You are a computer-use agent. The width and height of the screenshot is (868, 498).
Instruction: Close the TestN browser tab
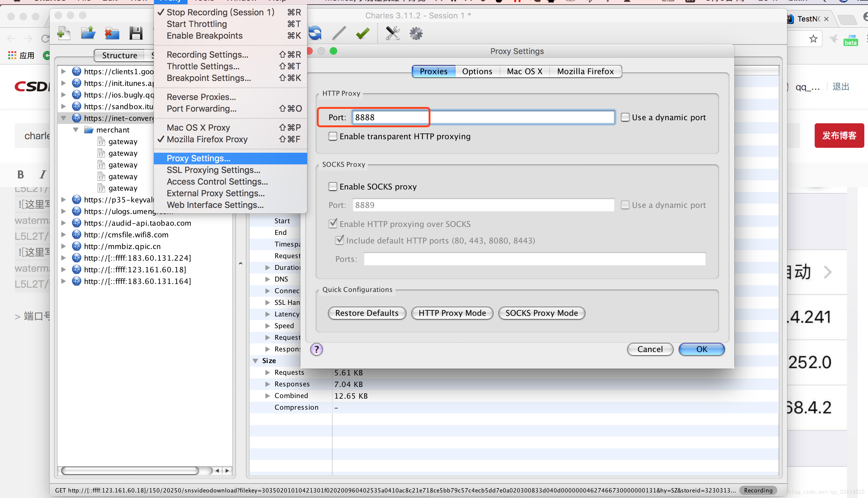(826, 19)
